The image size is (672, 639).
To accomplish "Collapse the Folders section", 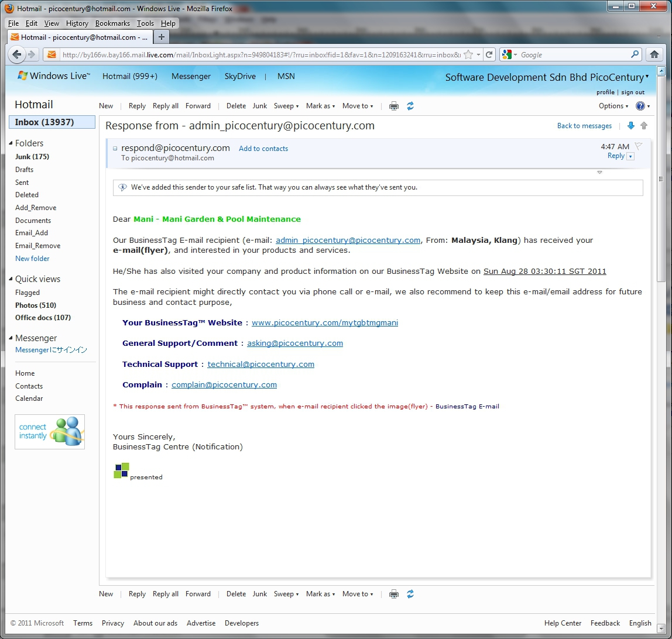I will click(11, 143).
